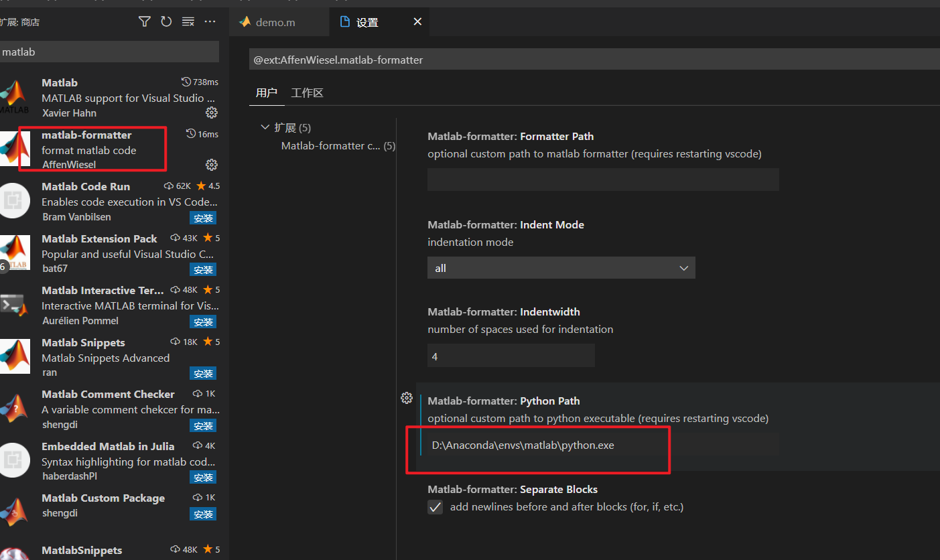The width and height of the screenshot is (940, 560).
Task: Open gear menu for Python Path setting
Action: [x=406, y=398]
